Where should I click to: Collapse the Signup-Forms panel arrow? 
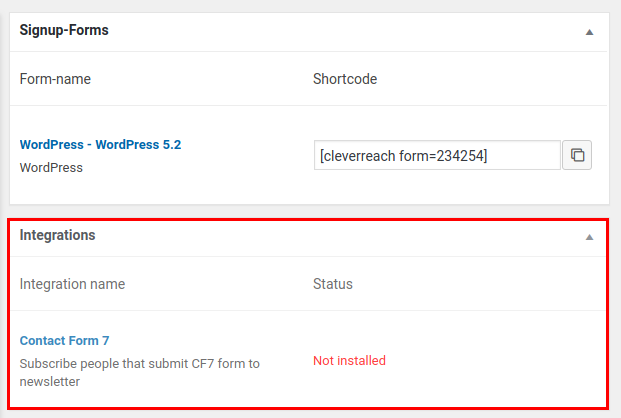[589, 32]
